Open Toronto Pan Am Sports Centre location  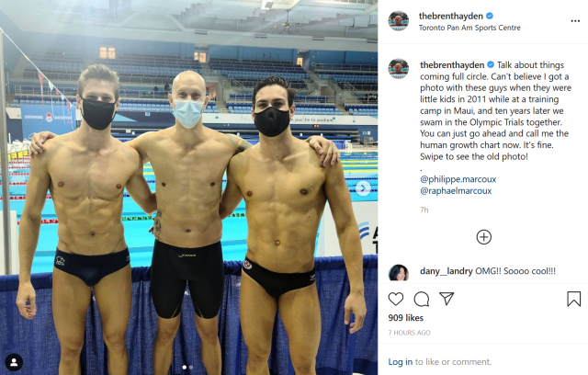[x=469, y=28]
